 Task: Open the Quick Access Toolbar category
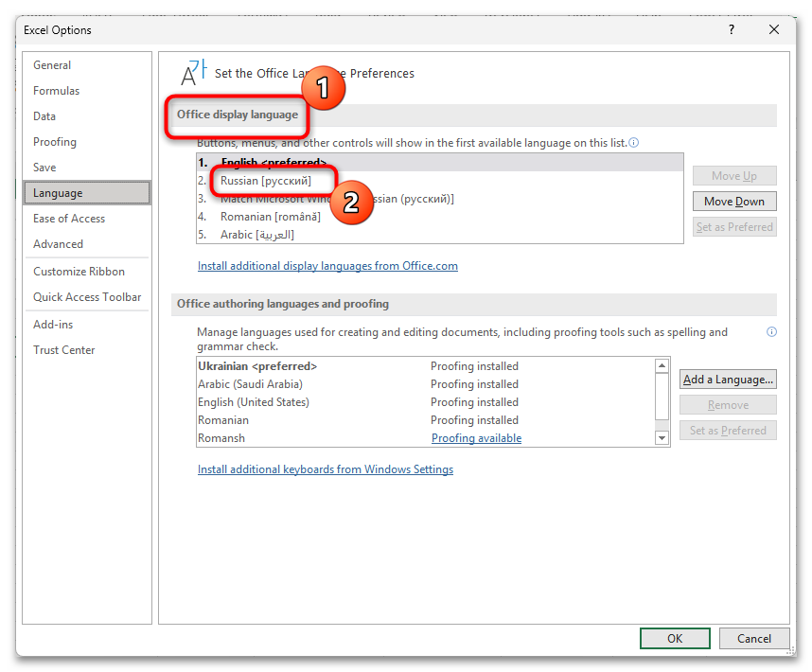(x=87, y=296)
